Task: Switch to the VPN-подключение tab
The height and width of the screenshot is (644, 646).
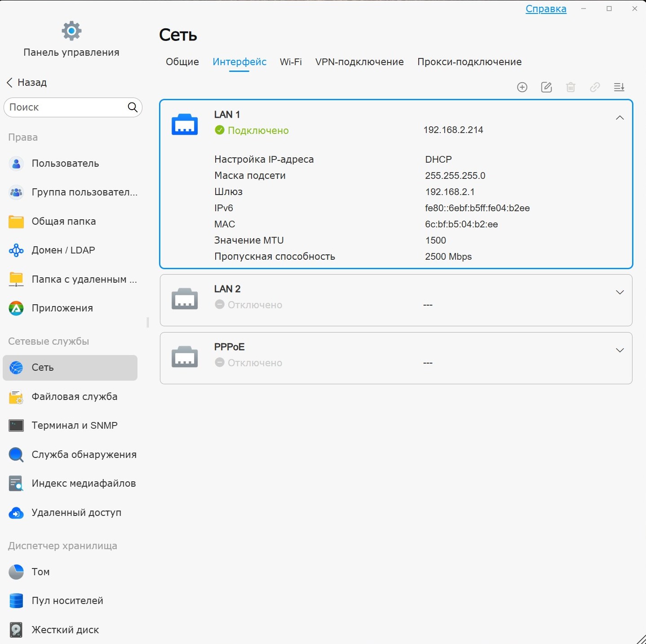Action: pyautogui.click(x=359, y=62)
